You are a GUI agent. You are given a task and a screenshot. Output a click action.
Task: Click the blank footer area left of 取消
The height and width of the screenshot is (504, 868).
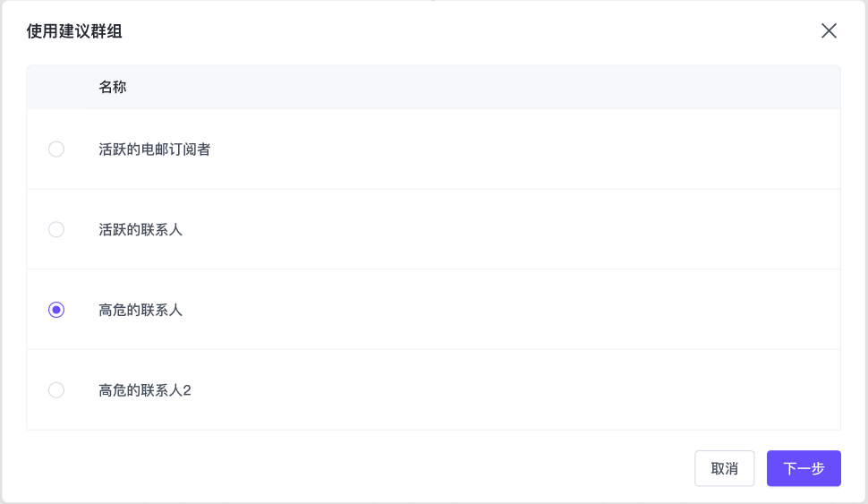(x=358, y=468)
